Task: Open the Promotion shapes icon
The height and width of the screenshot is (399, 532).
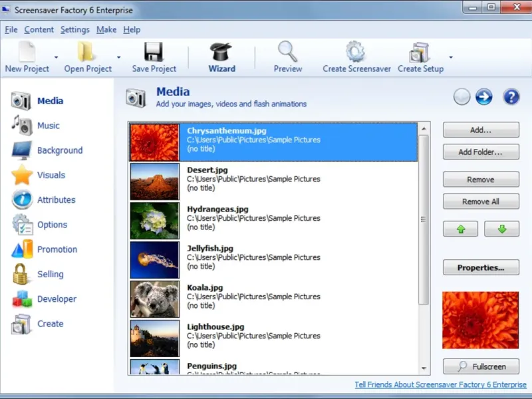Action: click(x=22, y=249)
